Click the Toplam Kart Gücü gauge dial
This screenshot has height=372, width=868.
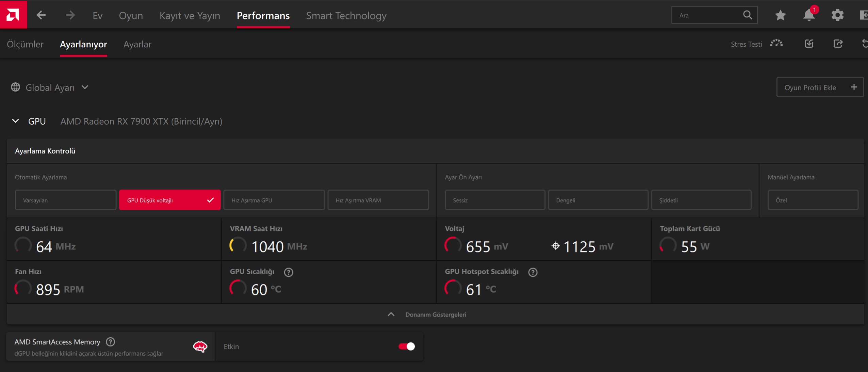point(668,245)
